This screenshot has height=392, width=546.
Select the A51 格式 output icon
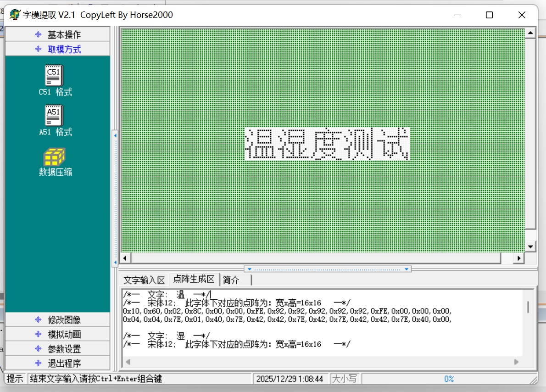[x=54, y=116]
